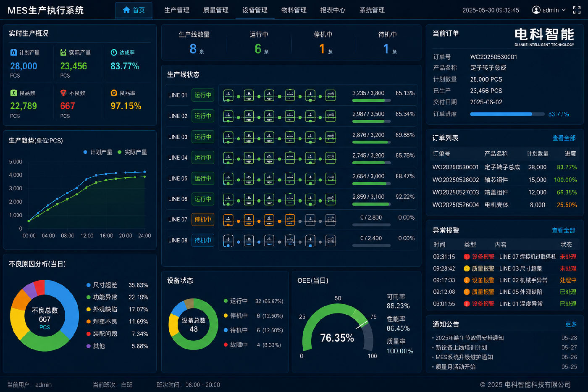
Task: Select order row WO20250528002
Action: click(505, 180)
